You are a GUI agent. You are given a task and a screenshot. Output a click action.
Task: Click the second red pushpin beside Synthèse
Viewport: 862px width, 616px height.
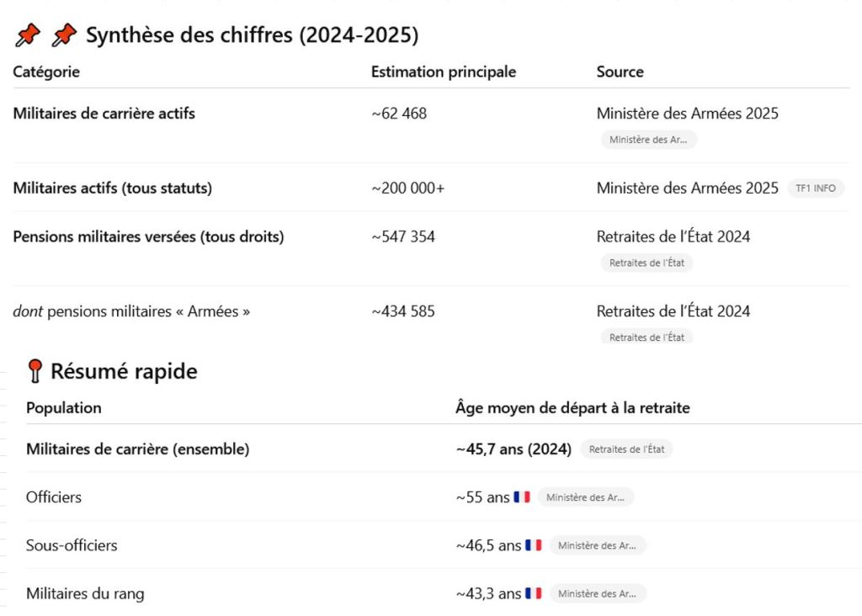(x=64, y=35)
